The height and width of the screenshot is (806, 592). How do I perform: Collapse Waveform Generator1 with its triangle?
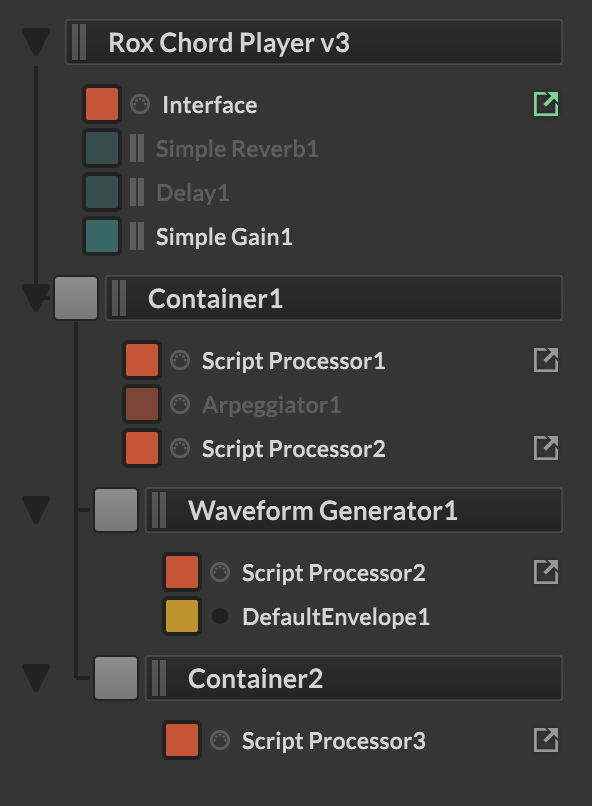[36, 510]
